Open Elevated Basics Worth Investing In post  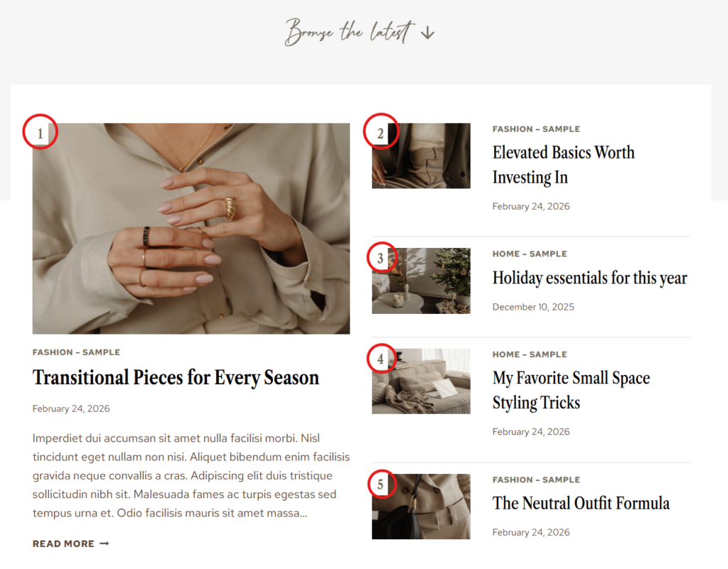coord(563,165)
